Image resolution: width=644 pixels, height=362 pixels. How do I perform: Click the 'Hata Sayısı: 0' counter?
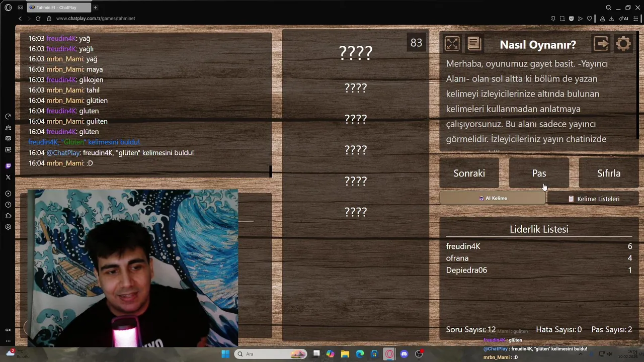point(558,330)
